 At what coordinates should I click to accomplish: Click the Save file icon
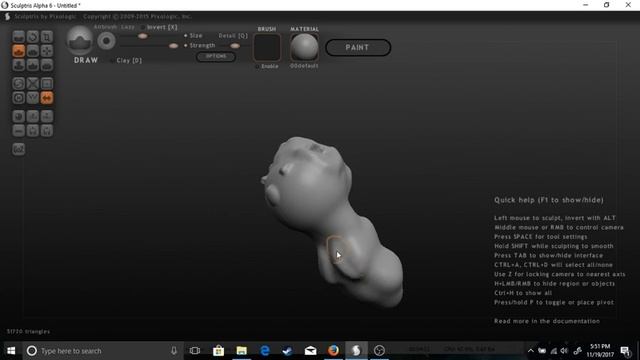47,131
